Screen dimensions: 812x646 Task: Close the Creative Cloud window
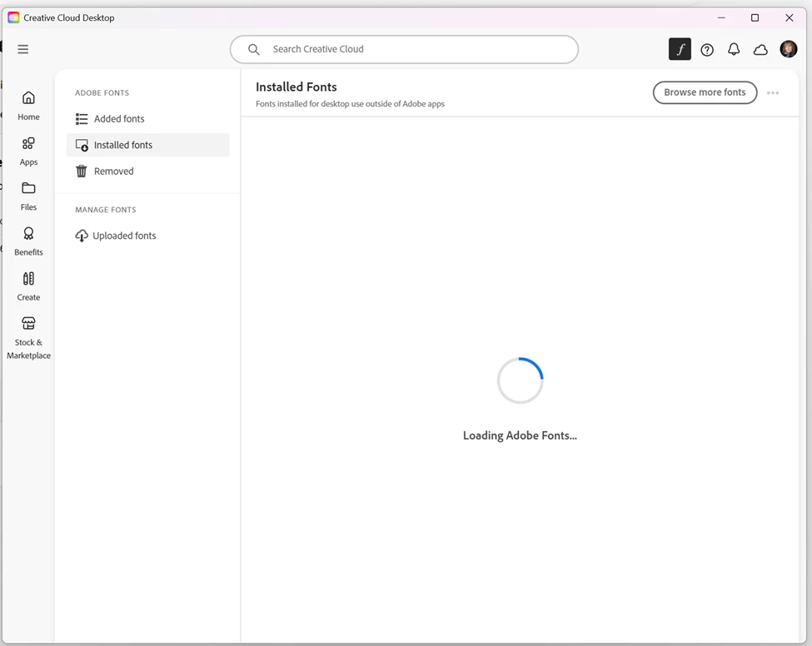[x=790, y=17]
